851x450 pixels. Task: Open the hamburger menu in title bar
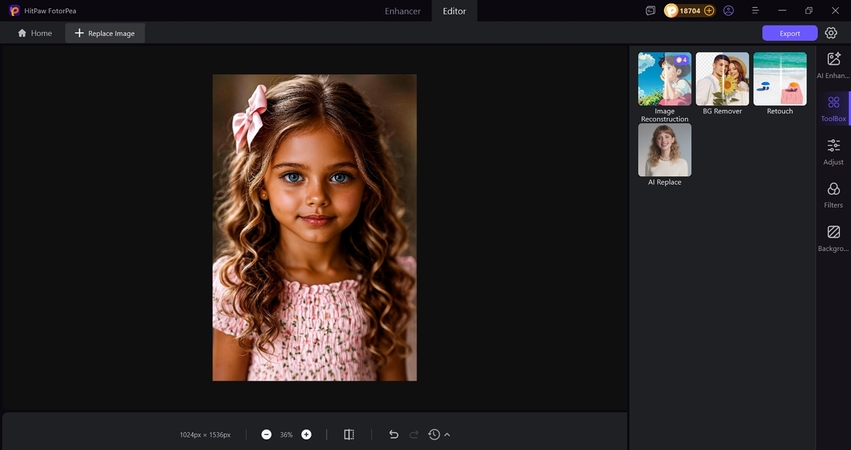pyautogui.click(x=755, y=10)
